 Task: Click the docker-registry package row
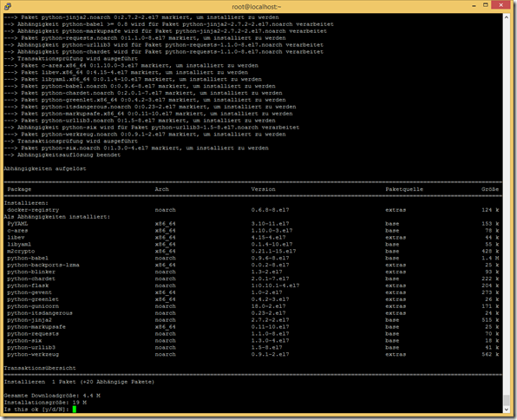click(x=253, y=210)
